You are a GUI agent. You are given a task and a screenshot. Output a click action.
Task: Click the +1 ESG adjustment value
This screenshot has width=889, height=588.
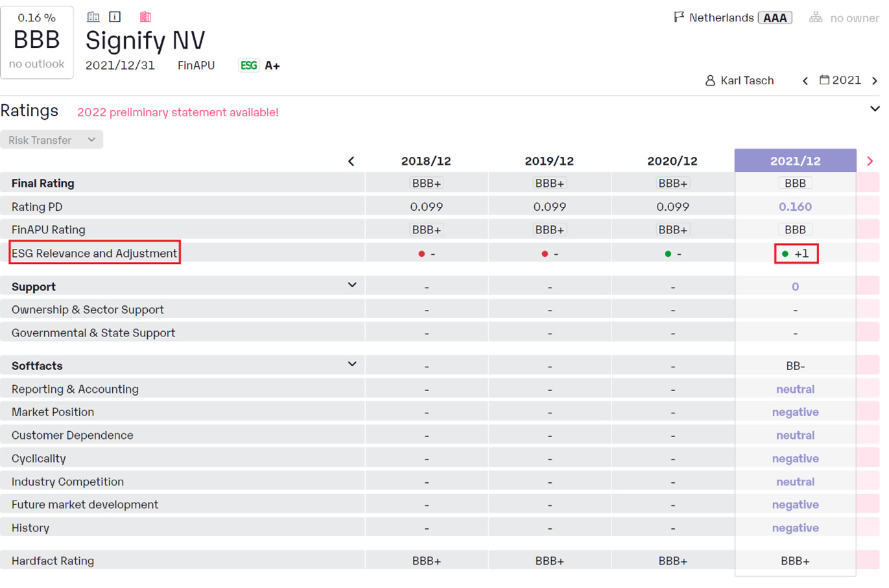tap(802, 253)
